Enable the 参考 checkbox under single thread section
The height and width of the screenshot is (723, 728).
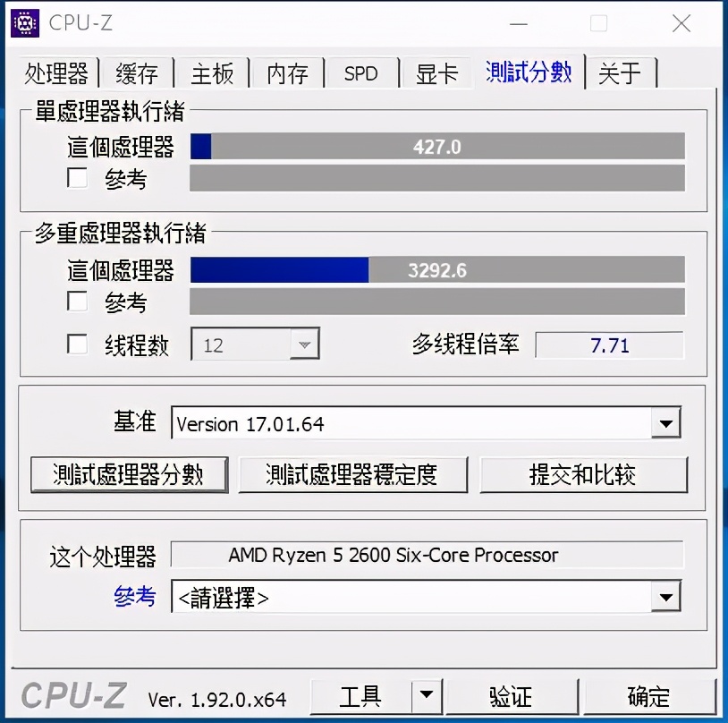point(77,178)
